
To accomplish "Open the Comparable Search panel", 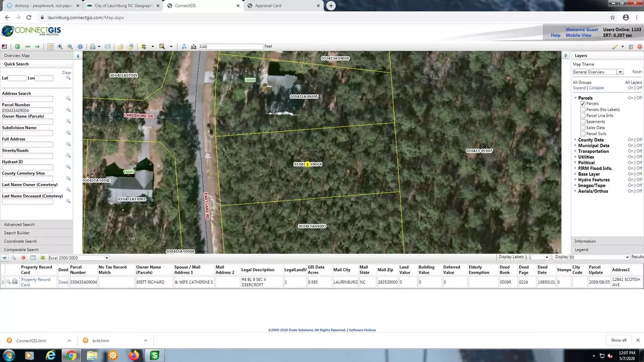I will pyautogui.click(x=36, y=249).
